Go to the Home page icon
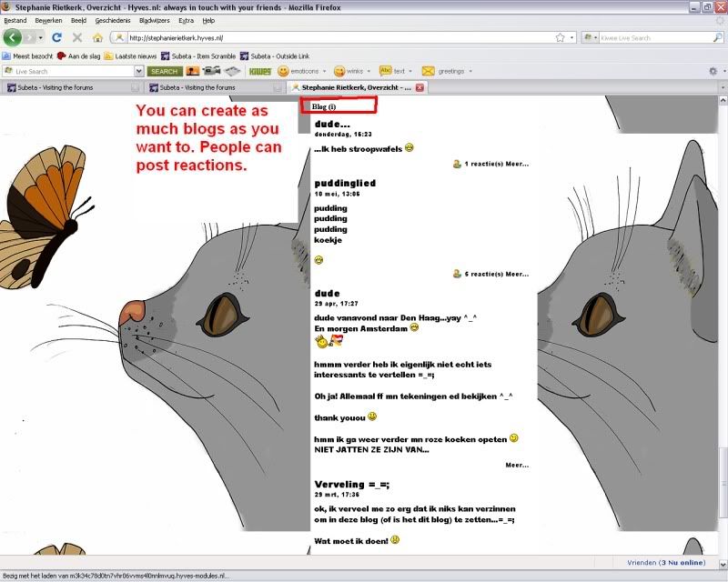The height and width of the screenshot is (582, 728). [97, 38]
